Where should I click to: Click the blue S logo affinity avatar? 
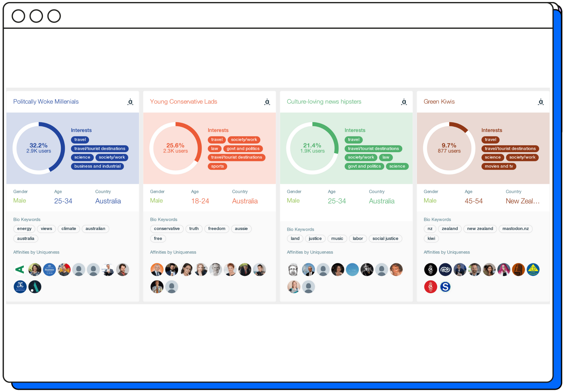(445, 287)
